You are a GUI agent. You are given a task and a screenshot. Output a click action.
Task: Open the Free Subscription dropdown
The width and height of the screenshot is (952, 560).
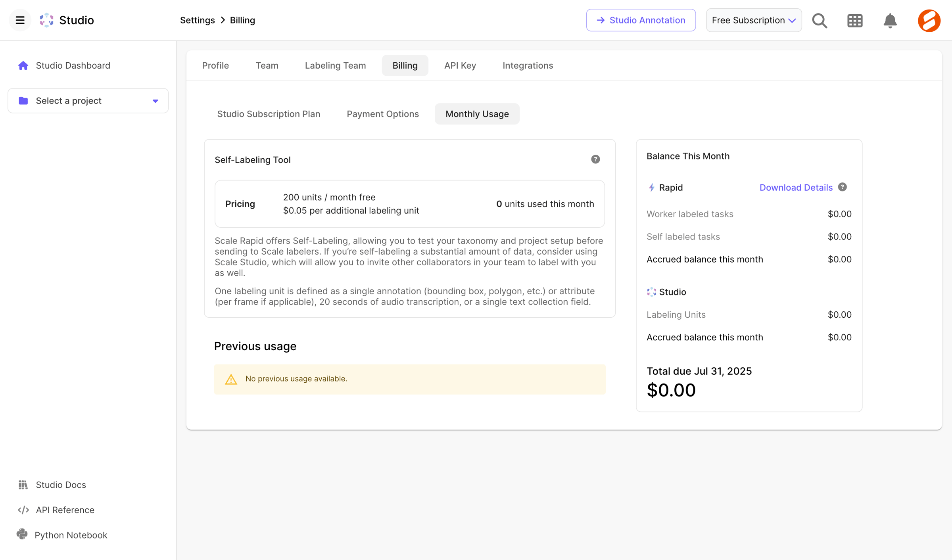click(754, 20)
